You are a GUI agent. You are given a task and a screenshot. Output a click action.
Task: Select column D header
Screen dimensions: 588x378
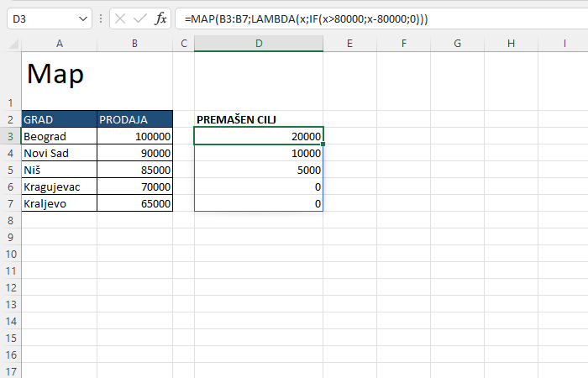tap(258, 43)
